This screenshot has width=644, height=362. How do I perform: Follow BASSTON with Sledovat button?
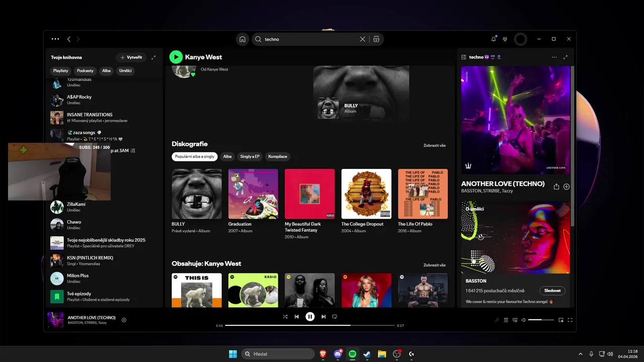[x=552, y=291]
